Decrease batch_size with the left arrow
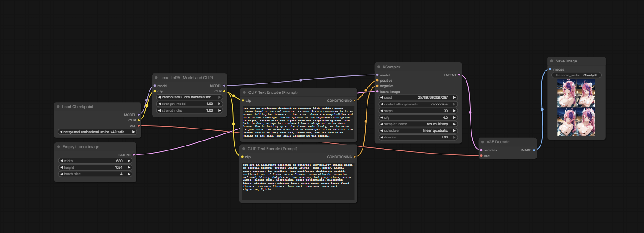 [x=62, y=174]
